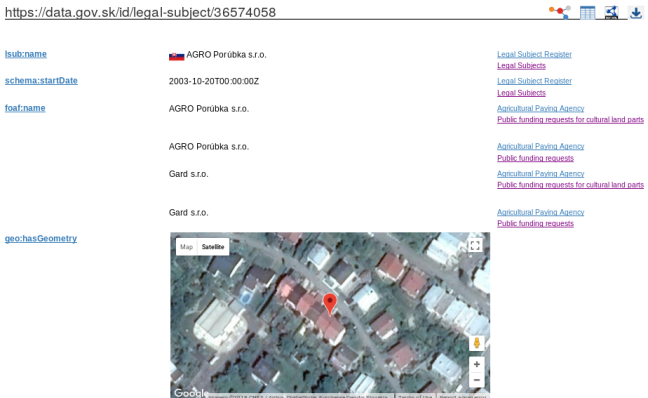Open the lsub:name property link

(x=26, y=54)
